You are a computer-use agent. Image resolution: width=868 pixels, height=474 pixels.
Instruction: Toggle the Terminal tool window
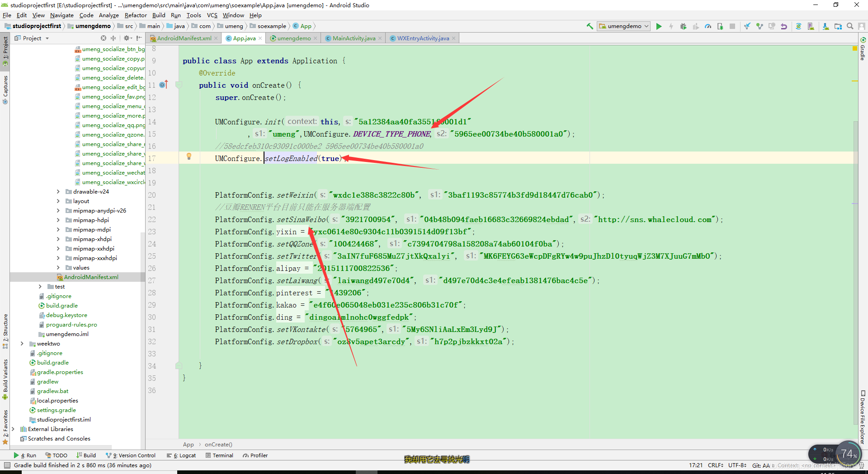click(x=220, y=455)
